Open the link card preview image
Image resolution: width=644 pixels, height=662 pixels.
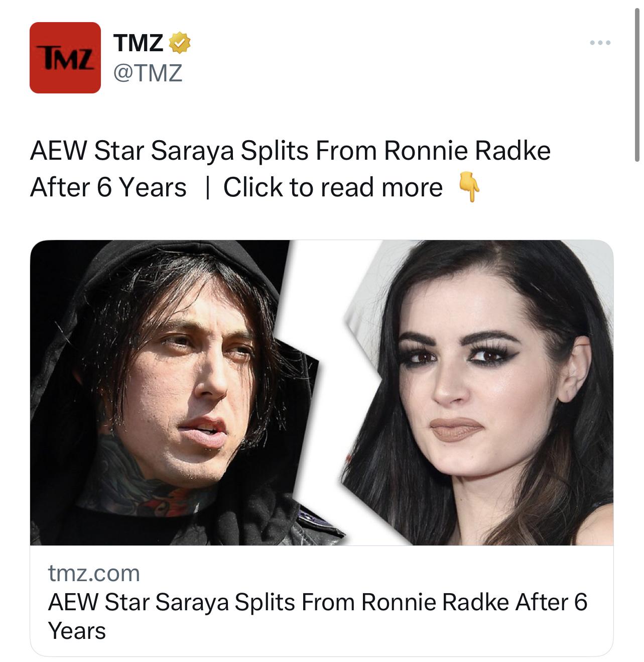pyautogui.click(x=322, y=393)
